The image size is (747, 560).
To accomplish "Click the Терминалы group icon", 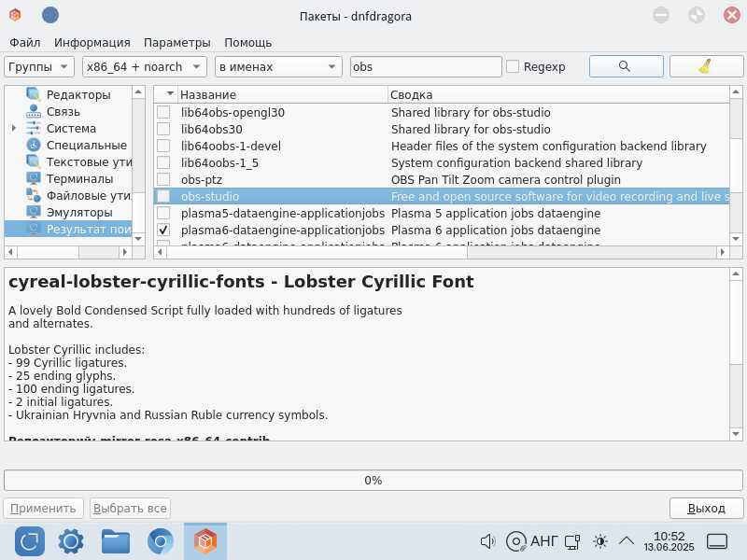I will 34,178.
